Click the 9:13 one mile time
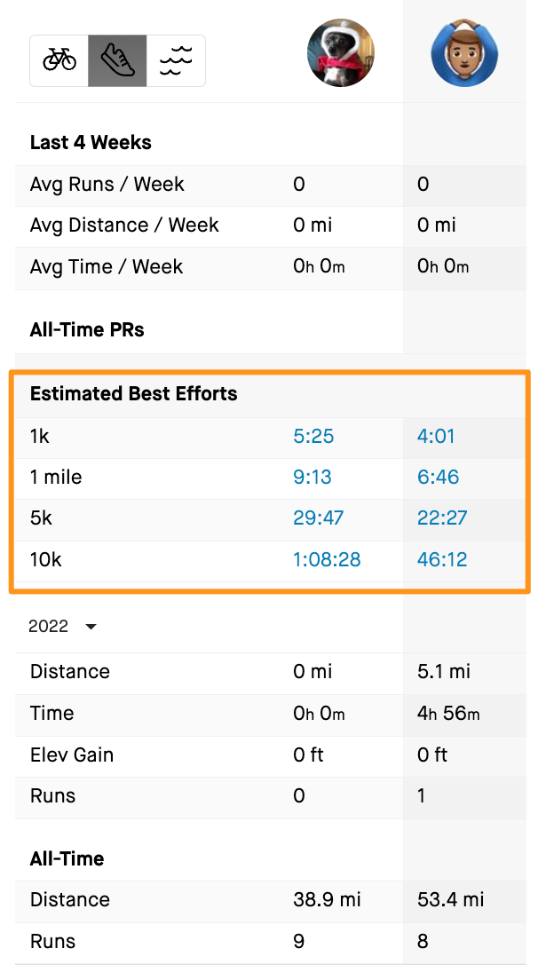The height and width of the screenshot is (980, 538). click(x=313, y=477)
